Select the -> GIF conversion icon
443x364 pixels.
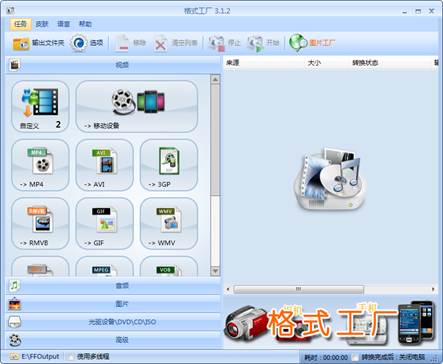pyautogui.click(x=105, y=224)
